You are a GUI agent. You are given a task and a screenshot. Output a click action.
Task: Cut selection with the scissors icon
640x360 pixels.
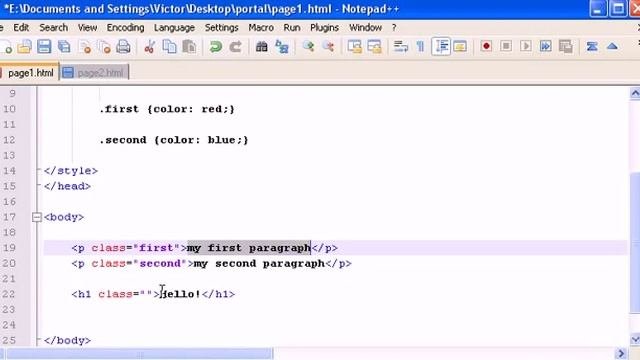(149, 47)
